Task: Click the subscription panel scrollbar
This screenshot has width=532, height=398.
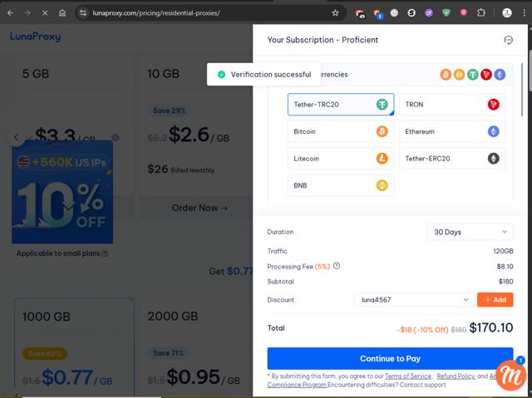Action: [x=522, y=90]
